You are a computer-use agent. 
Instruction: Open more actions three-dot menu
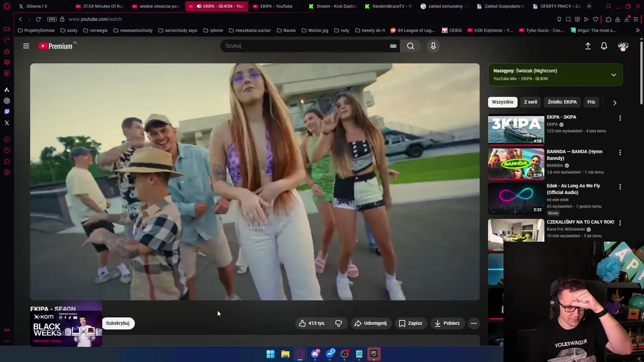(x=474, y=323)
